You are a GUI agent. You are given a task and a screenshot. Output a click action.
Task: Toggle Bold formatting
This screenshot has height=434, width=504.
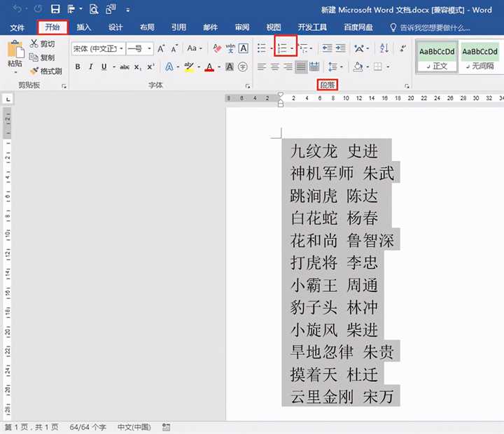pyautogui.click(x=78, y=67)
